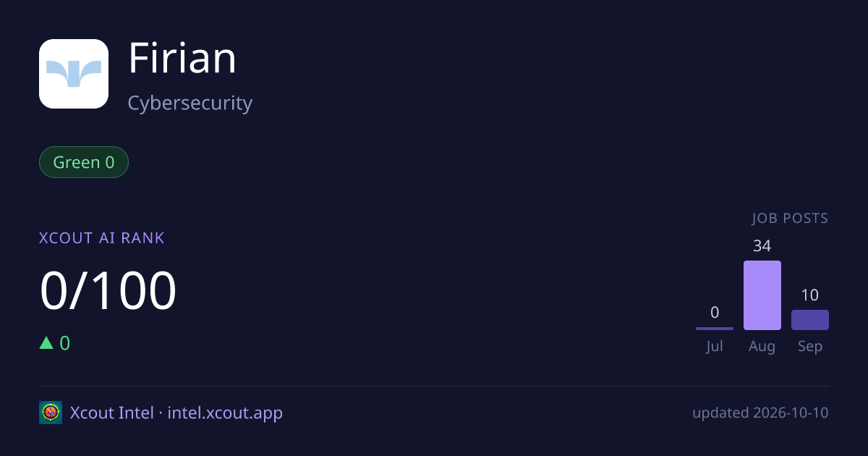Screen dimensions: 868x456
Task: Click the XCOUT AI RANK label
Action: (x=102, y=238)
